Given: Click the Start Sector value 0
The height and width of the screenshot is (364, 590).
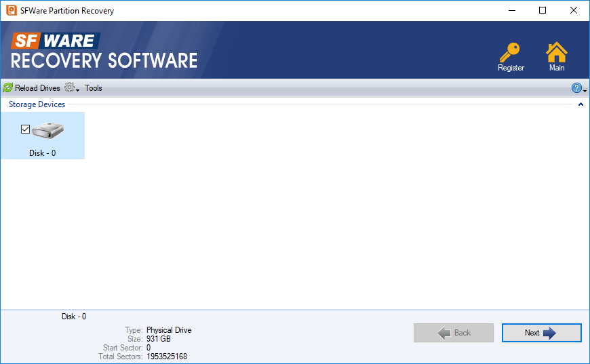Looking at the screenshot, I should (x=149, y=348).
